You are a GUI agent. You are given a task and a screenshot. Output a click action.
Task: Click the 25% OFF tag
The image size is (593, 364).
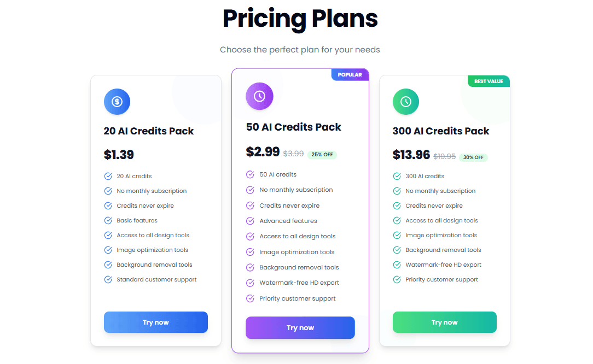(x=322, y=155)
